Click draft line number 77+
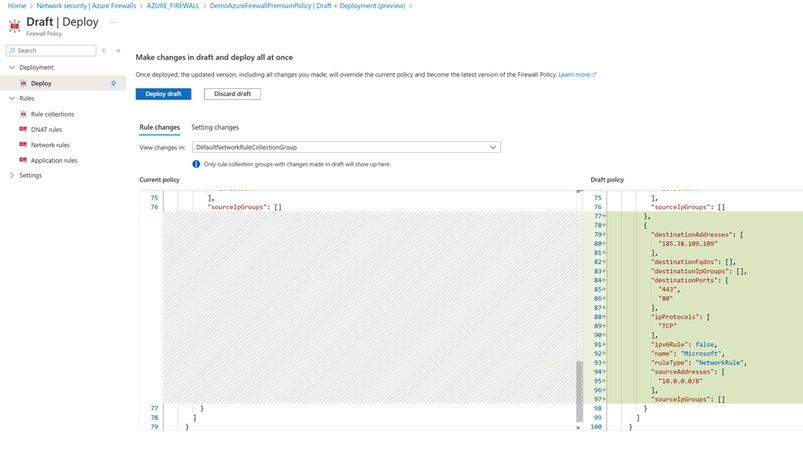Image resolution: width=803 pixels, height=458 pixels. click(600, 216)
